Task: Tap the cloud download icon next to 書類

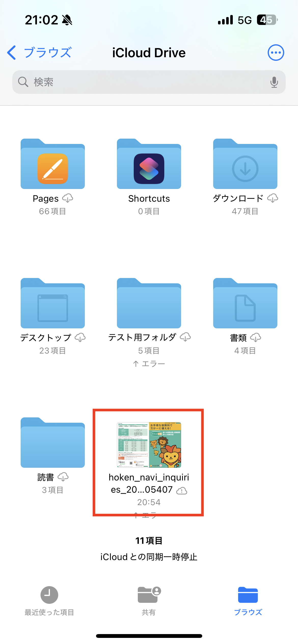Action: (256, 338)
